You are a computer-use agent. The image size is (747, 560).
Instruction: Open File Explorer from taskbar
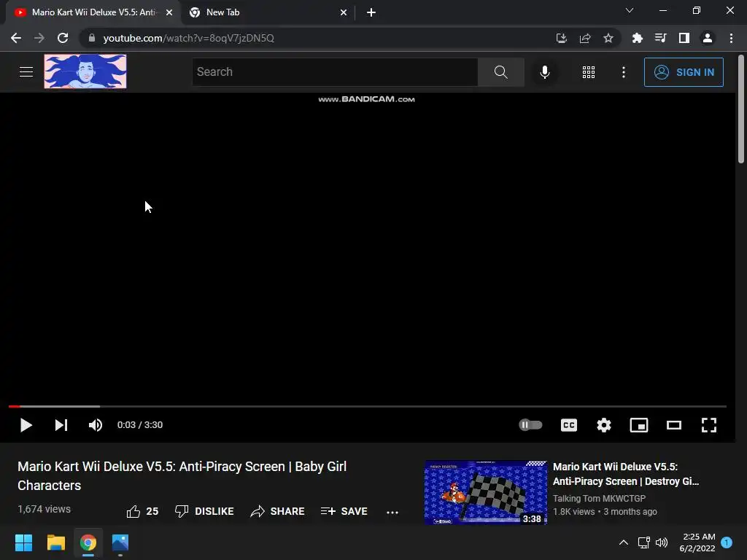(55, 542)
